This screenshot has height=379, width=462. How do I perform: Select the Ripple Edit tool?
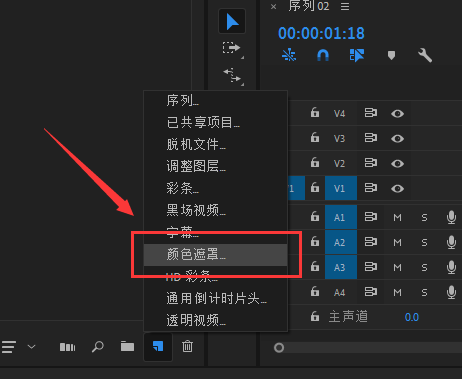[232, 75]
